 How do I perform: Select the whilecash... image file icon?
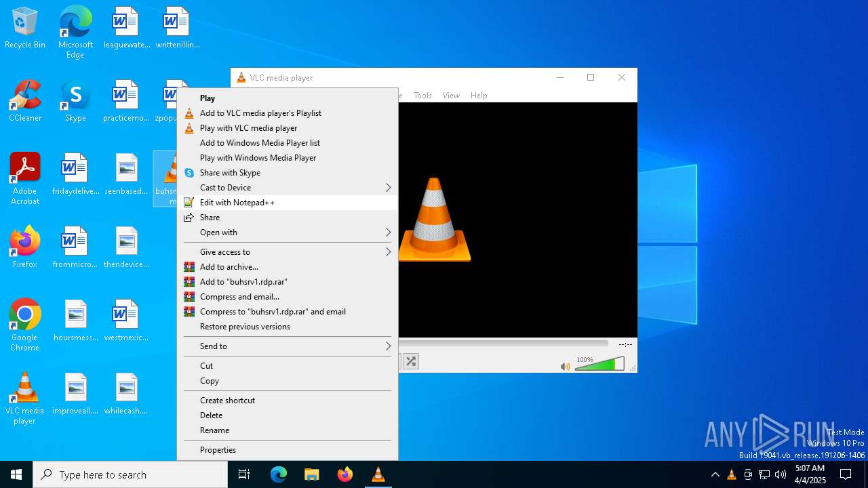pyautogui.click(x=127, y=394)
